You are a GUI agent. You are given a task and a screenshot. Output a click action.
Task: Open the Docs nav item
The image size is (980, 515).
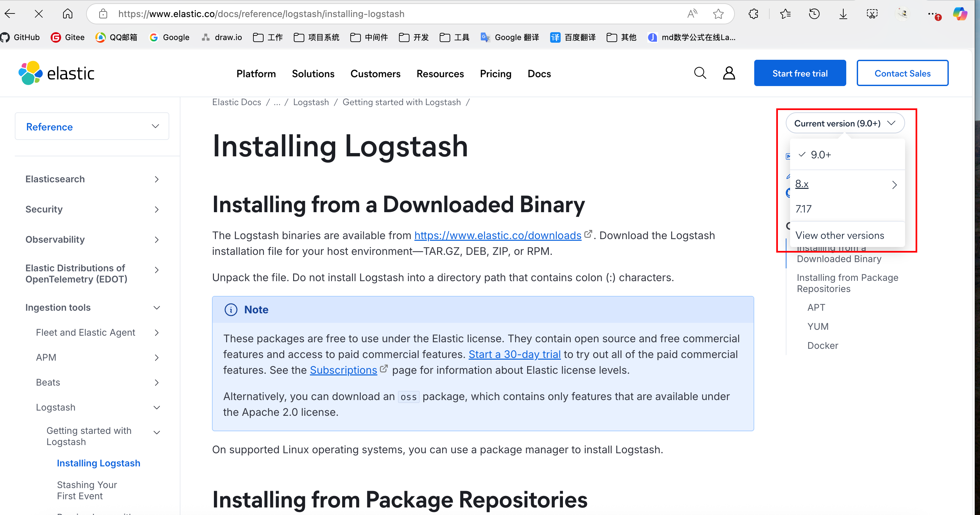tap(539, 74)
